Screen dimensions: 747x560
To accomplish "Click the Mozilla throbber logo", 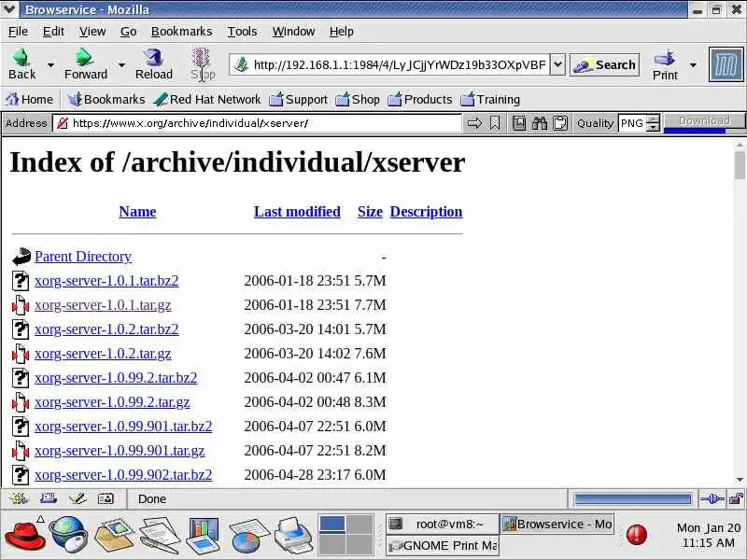I will (x=726, y=64).
